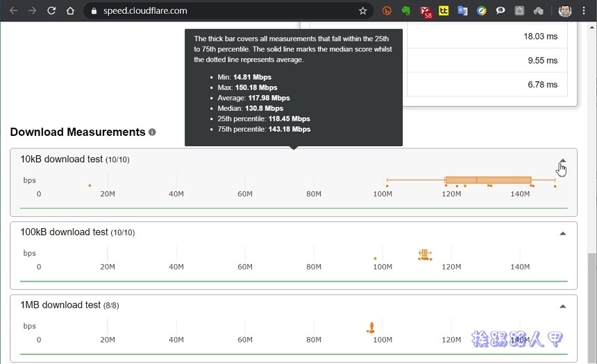Open the Chrome three-dot menu

(584, 10)
